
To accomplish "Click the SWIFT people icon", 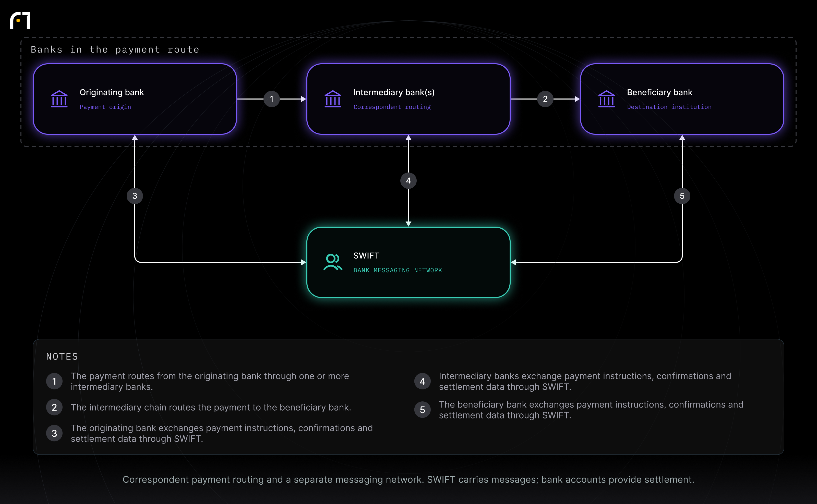I will pos(333,262).
